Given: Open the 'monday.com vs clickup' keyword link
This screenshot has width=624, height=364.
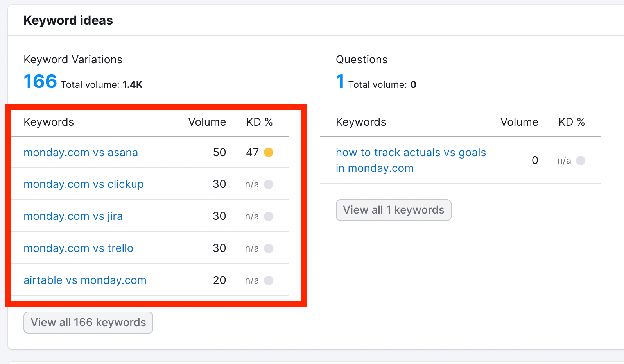Looking at the screenshot, I should [84, 184].
